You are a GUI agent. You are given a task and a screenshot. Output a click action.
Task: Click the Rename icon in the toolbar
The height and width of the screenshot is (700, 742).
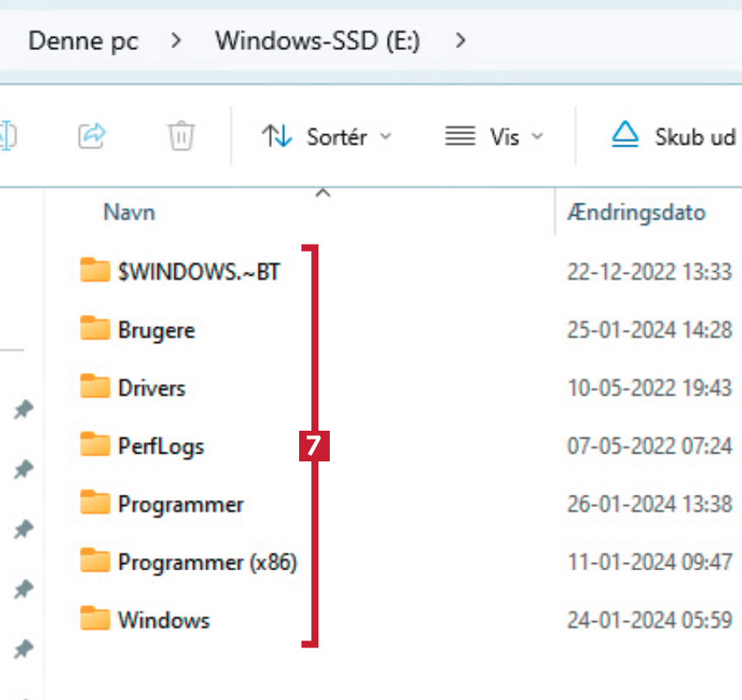click(9, 136)
